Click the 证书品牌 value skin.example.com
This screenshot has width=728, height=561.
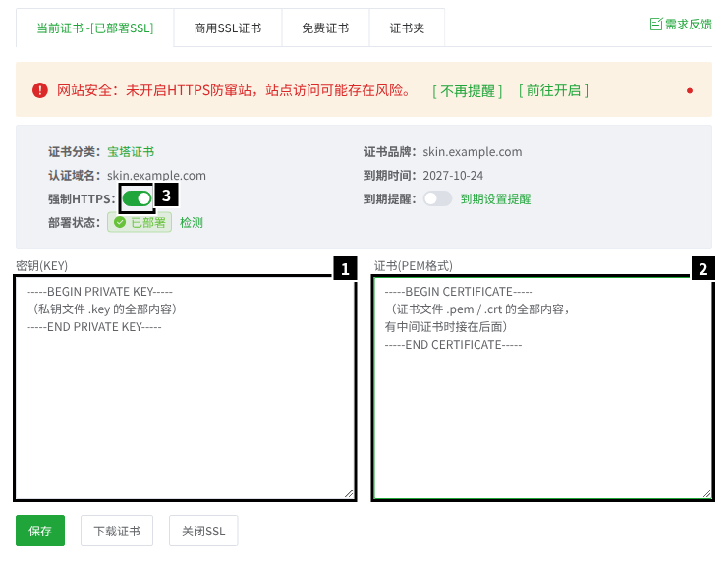click(473, 152)
